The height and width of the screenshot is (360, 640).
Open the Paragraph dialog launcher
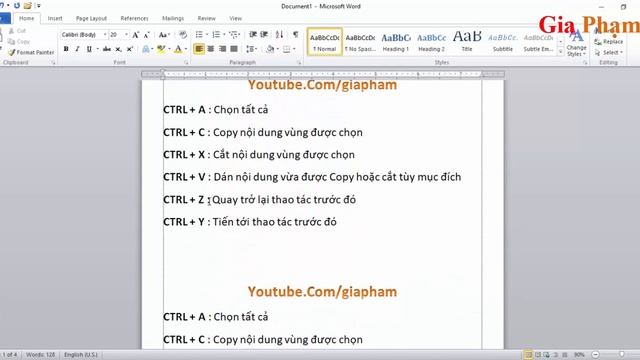(x=299, y=62)
